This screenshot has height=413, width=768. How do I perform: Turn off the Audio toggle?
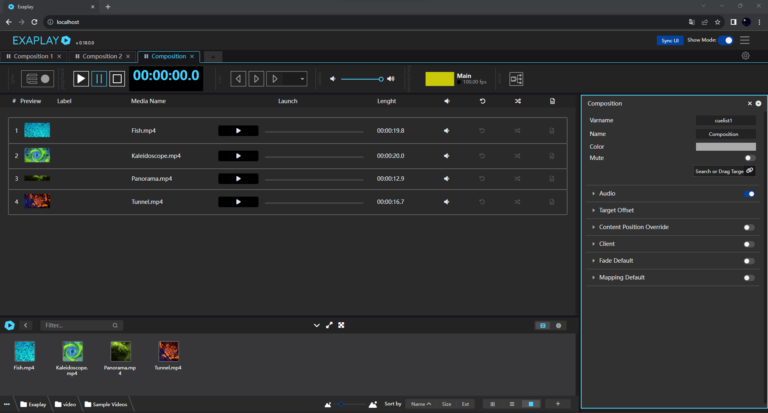click(748, 193)
